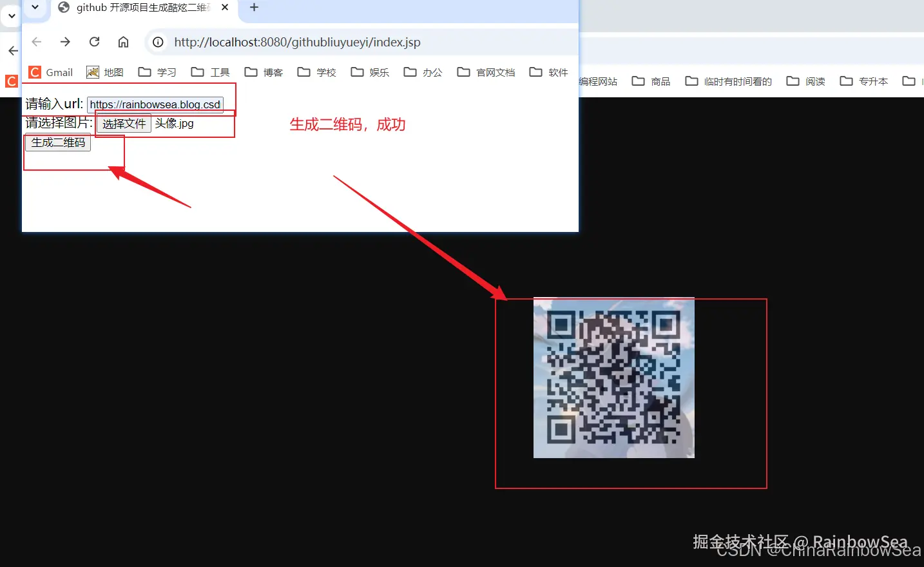Reload the localhost page

click(94, 42)
